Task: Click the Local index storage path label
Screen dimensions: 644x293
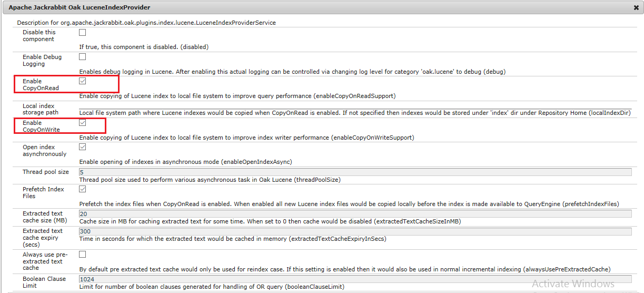Action: click(41, 109)
